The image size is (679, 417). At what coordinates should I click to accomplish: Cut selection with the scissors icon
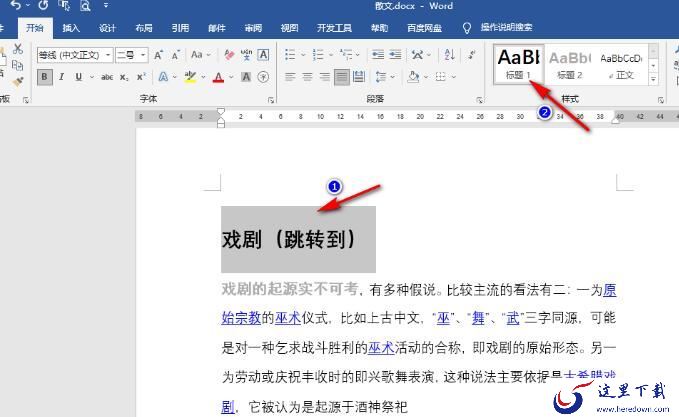(x=18, y=48)
